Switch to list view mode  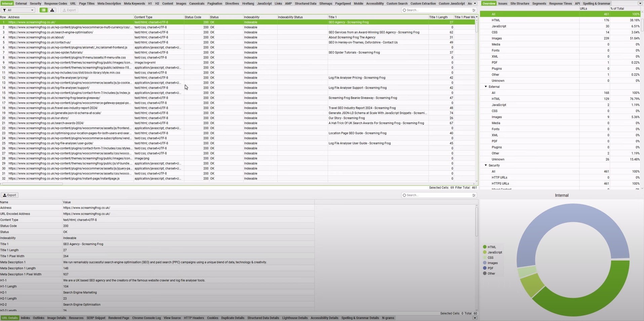coord(43,10)
